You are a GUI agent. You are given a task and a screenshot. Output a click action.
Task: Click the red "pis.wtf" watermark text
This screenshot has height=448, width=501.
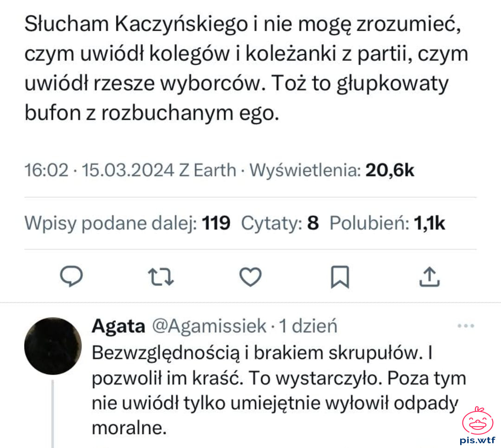(477, 440)
